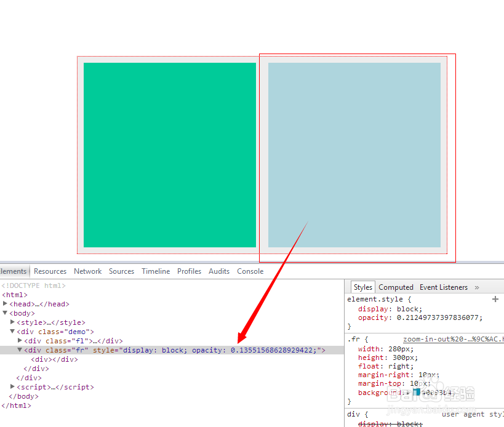Viewport: 504px width, 427px height.
Task: Expand the head node
Action: pos(5,303)
